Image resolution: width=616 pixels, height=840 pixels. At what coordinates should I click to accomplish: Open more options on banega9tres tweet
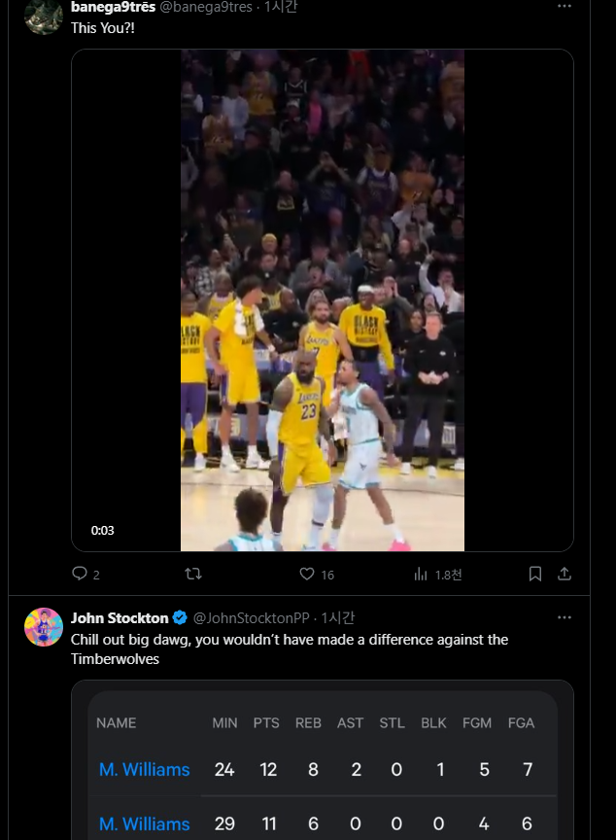(x=564, y=7)
